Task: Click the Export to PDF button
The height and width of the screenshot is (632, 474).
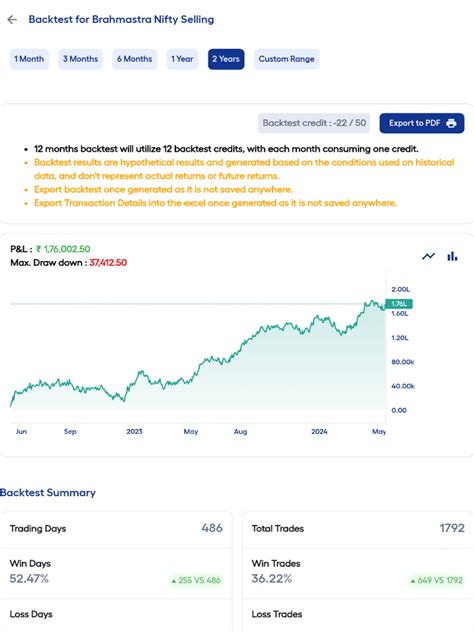Action: [x=422, y=123]
